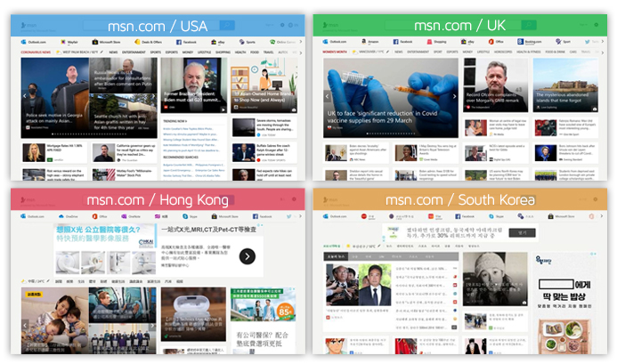
Task: Open Microsoft Store shortcut on Hong Kong page
Action: pos(225,216)
